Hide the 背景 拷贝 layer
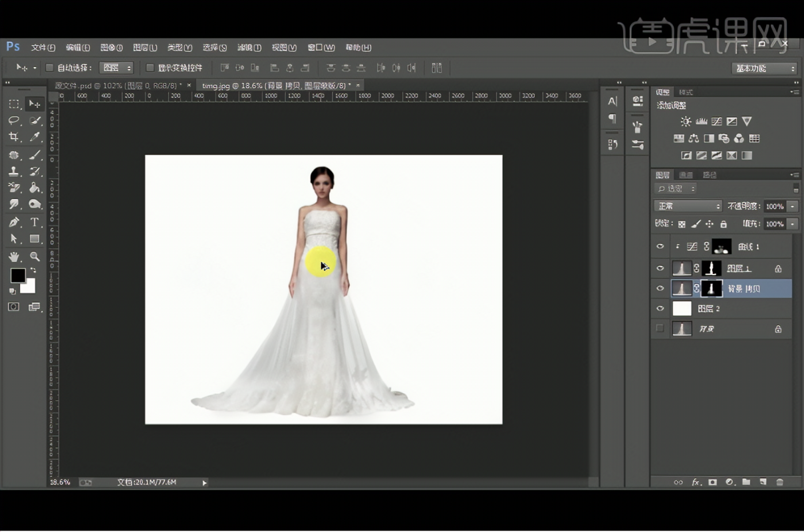Screen dimensions: 804x532 (660, 289)
